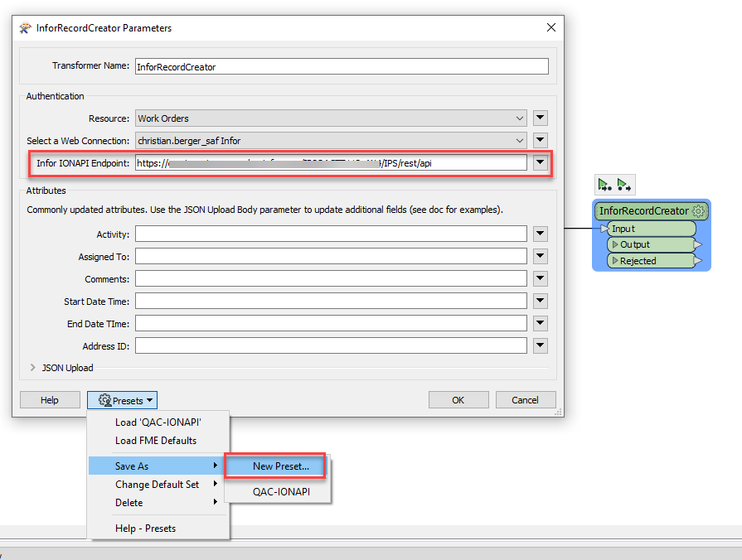Open InforRecordCreator gear parameters icon on canvas
Image resolution: width=742 pixels, height=560 pixels.
pyautogui.click(x=698, y=211)
